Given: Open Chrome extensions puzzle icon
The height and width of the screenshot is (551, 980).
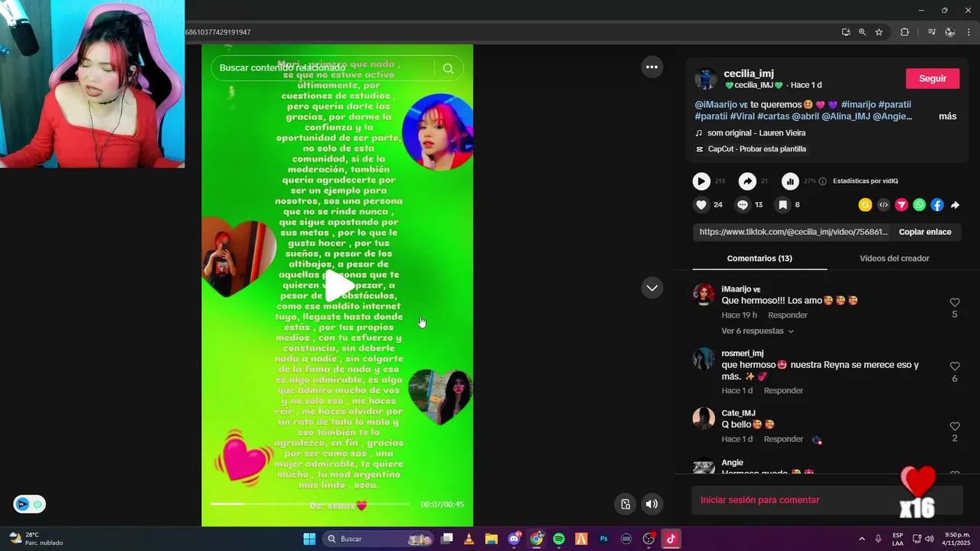Looking at the screenshot, I should coord(905,32).
